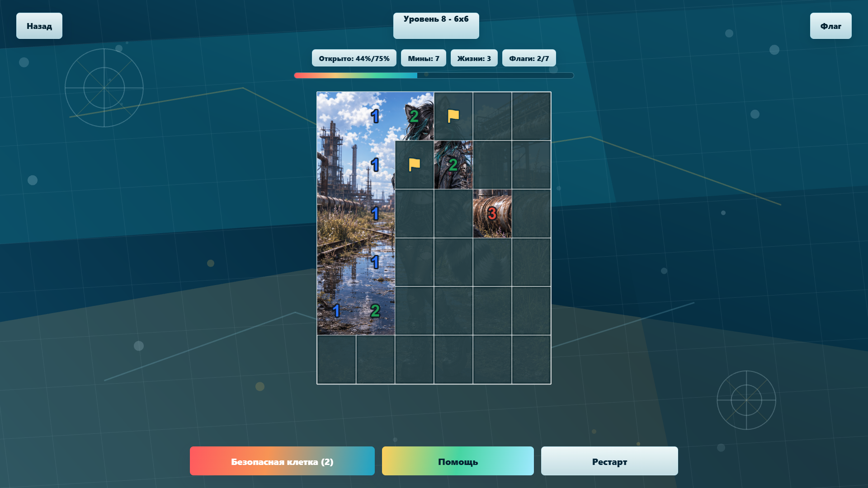Image resolution: width=868 pixels, height=488 pixels.
Task: Open the Помощь help button
Action: (458, 461)
